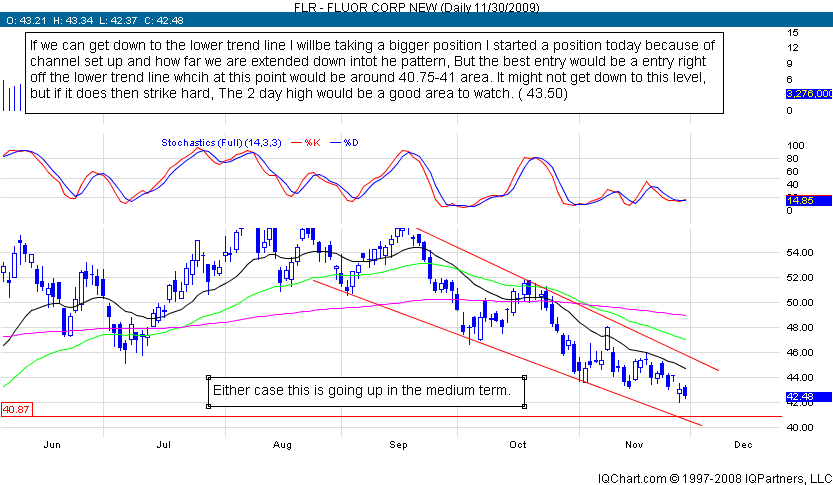
Task: Click the blue %D legend entry
Action: 345,142
